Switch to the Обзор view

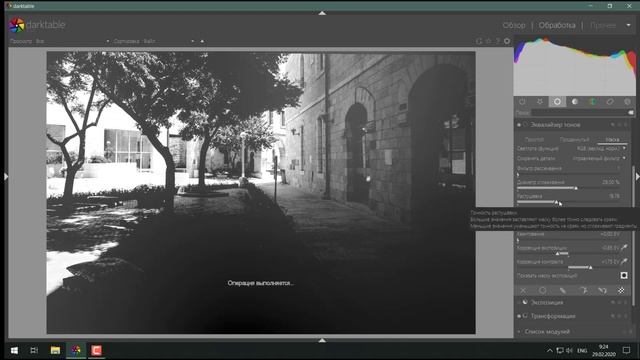[x=514, y=25]
